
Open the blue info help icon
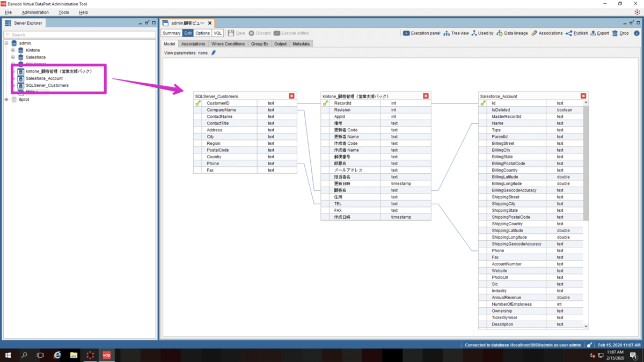636,33
